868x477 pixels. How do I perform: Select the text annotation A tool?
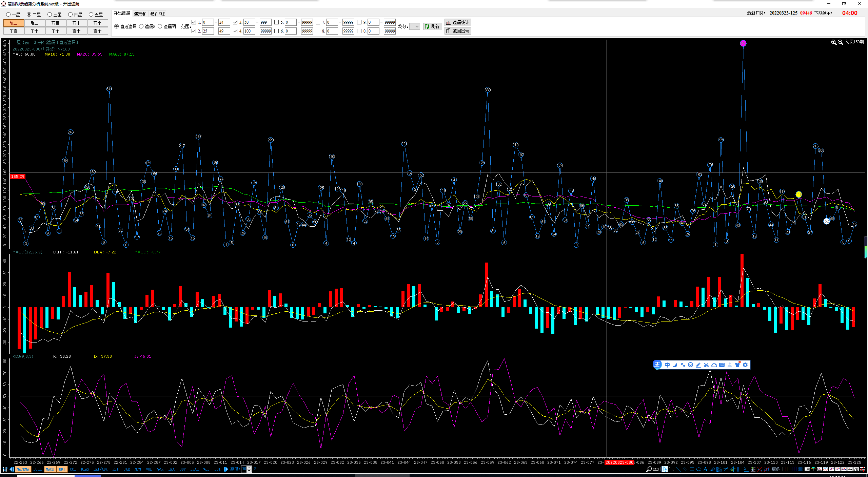coord(705,469)
